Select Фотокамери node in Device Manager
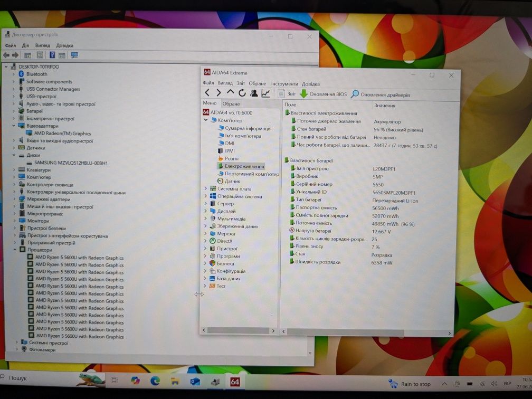The height and width of the screenshot is (399, 532). coord(39,349)
